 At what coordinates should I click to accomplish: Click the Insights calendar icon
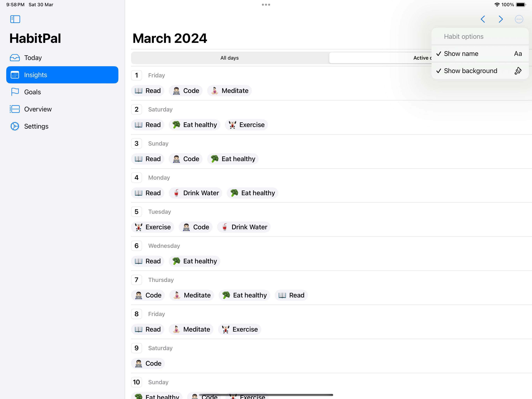tap(15, 75)
